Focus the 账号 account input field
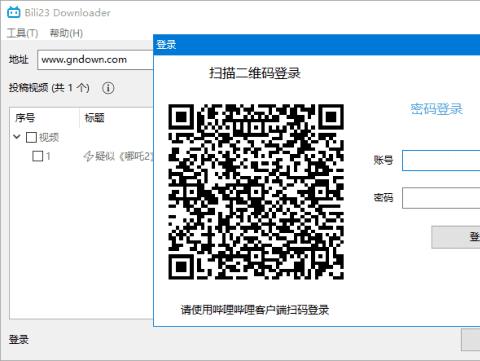The image size is (480, 361). pyautogui.click(x=441, y=160)
